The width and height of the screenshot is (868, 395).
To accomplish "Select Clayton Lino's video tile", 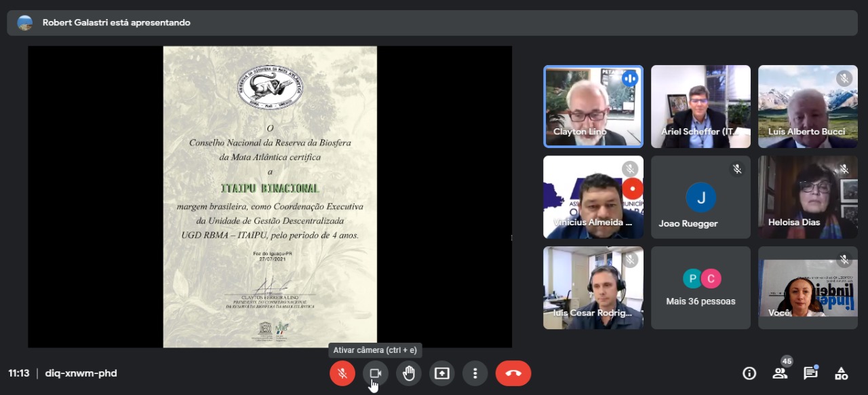I will click(x=593, y=107).
